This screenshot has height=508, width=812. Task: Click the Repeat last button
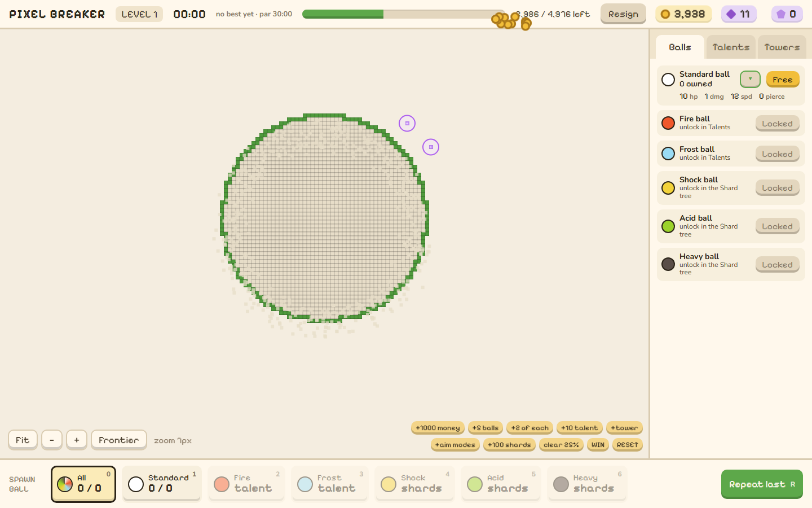coord(762,484)
